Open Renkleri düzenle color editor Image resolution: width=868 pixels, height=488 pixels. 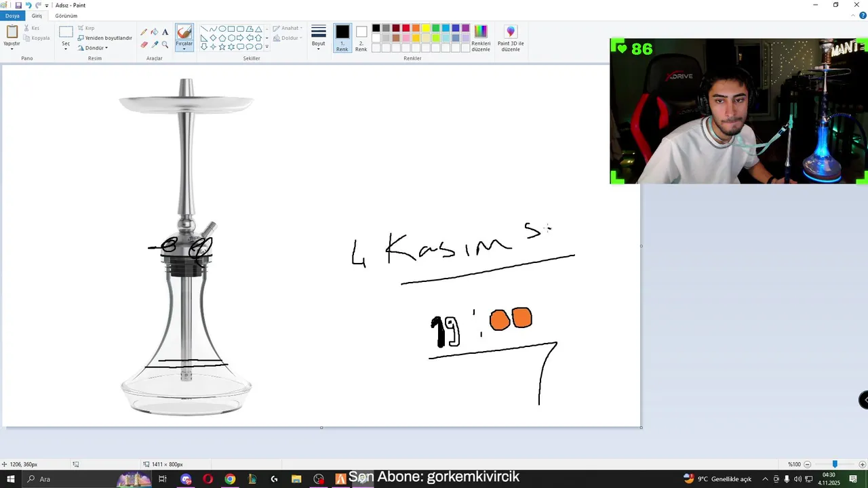[481, 39]
